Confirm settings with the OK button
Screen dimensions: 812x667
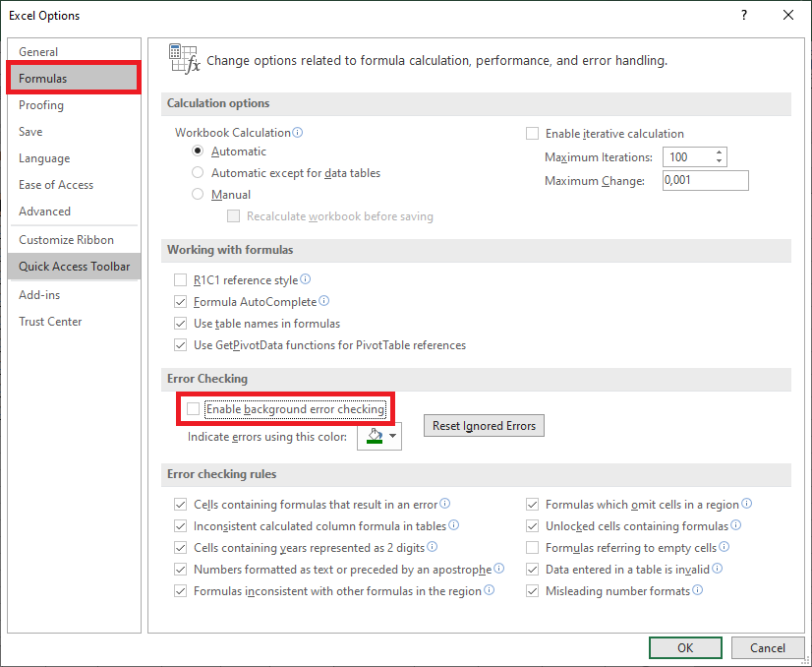click(x=685, y=647)
